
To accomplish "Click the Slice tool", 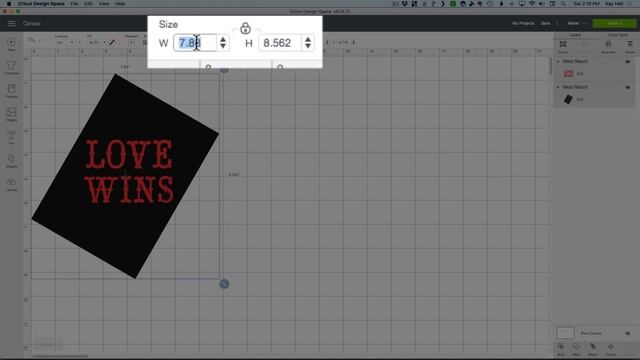I will [x=561, y=349].
